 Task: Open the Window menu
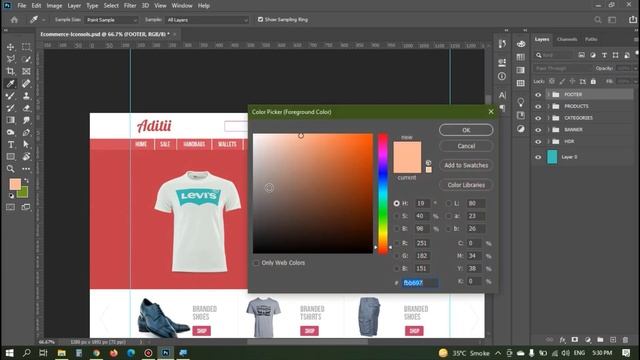182,6
